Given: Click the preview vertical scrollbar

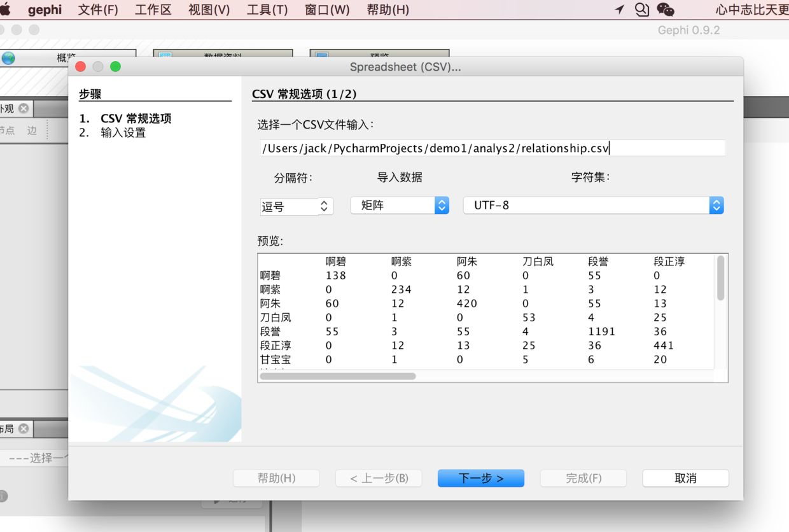Looking at the screenshot, I should pos(721,277).
